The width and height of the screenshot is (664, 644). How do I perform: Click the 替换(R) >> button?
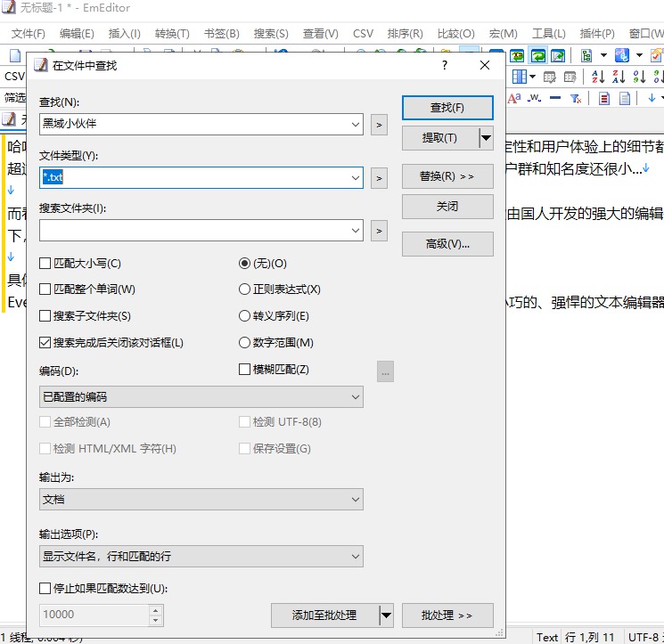(447, 176)
